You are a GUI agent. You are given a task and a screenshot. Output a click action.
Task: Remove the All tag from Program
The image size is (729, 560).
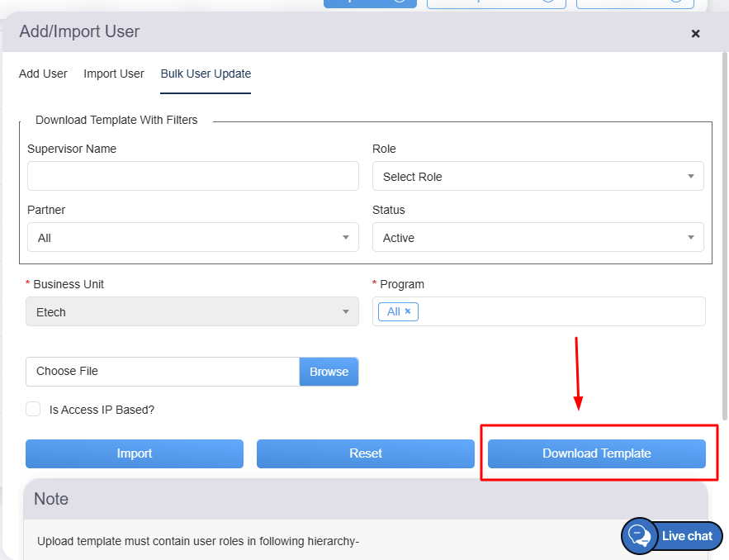[407, 311]
